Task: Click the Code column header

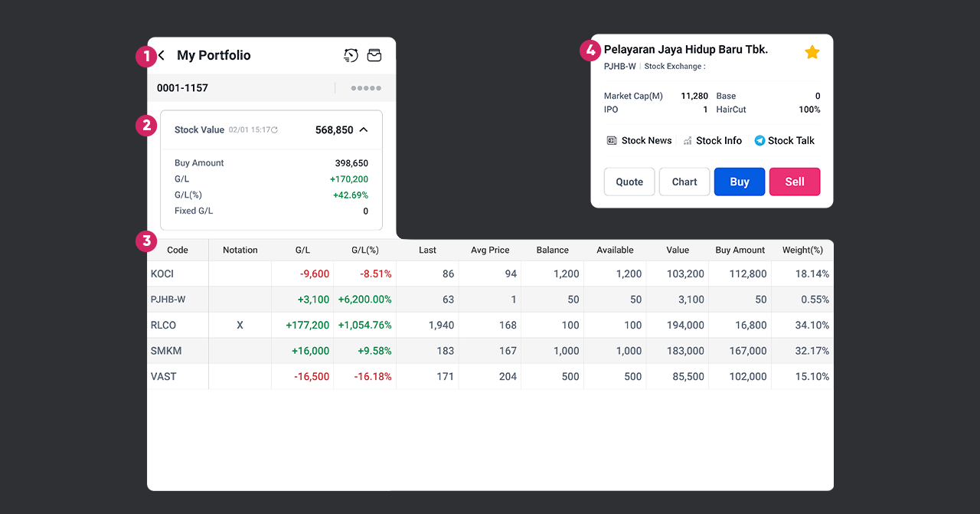Action: [x=178, y=250]
